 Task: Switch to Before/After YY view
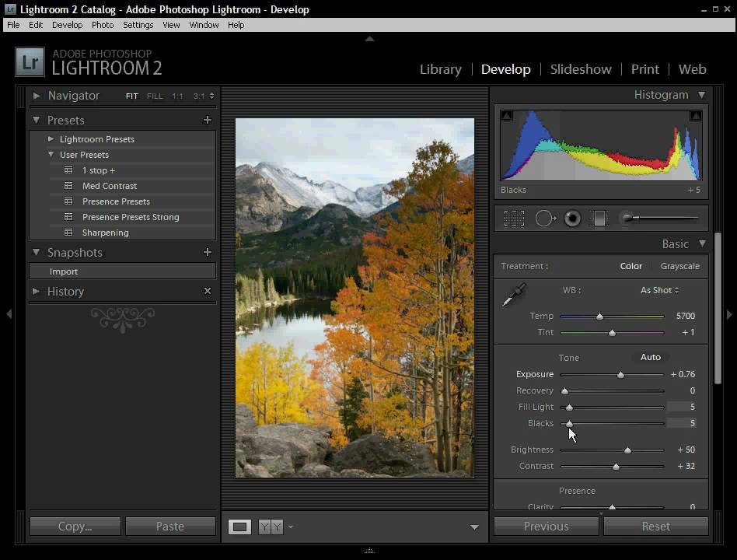[271, 527]
